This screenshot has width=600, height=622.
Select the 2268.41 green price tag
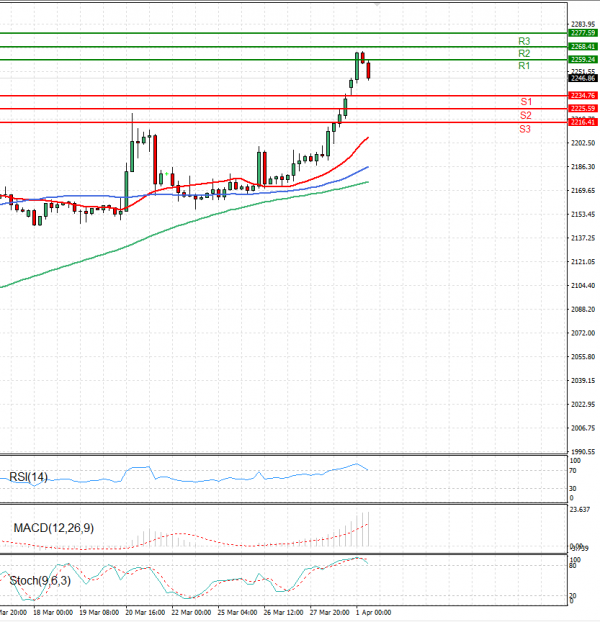pyautogui.click(x=583, y=46)
